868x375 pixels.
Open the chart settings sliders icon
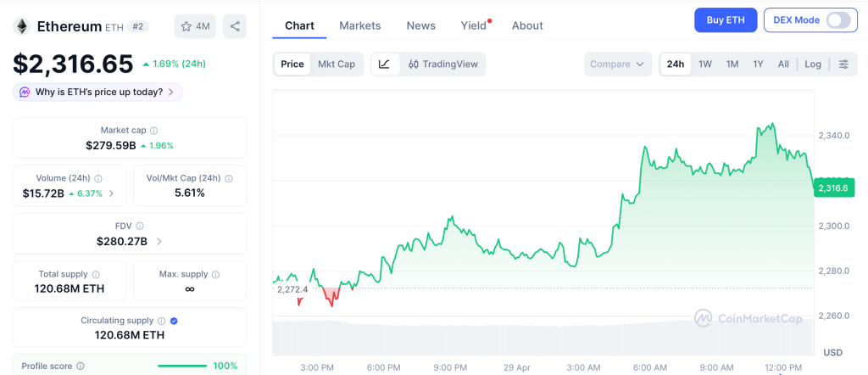point(843,64)
